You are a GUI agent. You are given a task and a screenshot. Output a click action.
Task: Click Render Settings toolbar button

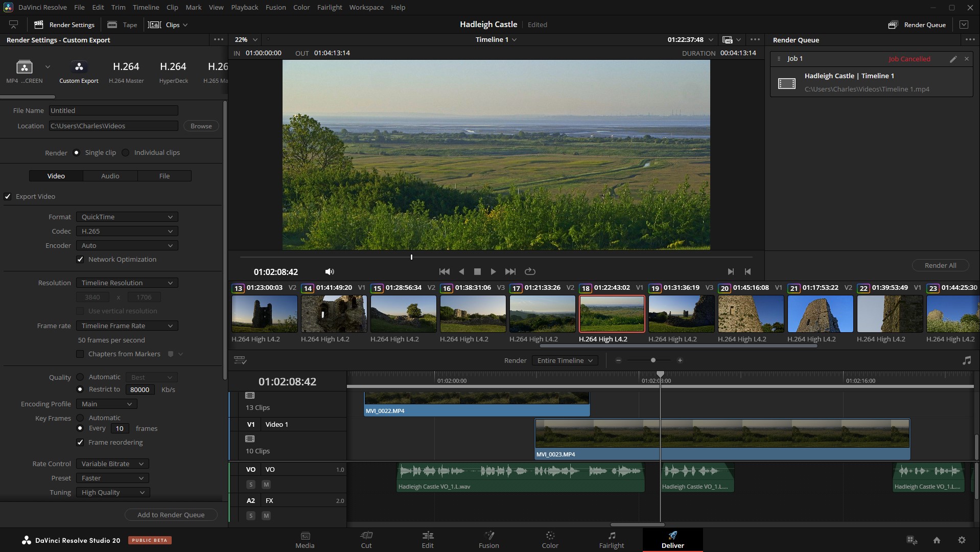tap(64, 25)
